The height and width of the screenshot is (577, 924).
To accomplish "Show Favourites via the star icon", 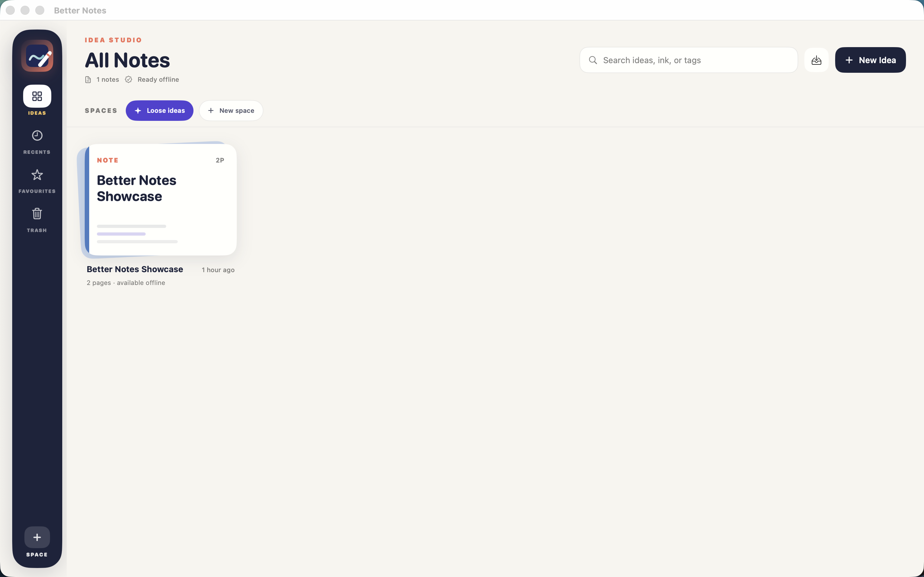I will click(37, 175).
